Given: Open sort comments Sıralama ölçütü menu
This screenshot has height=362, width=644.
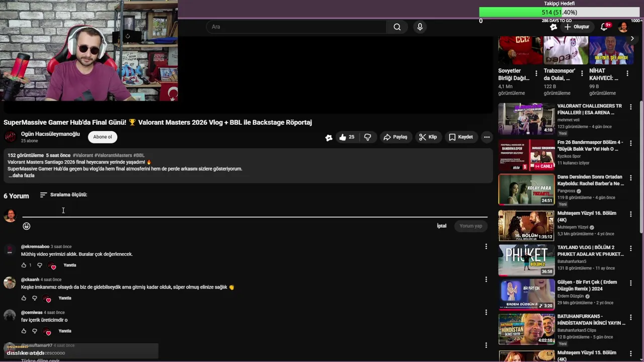Looking at the screenshot, I should pos(63,195).
